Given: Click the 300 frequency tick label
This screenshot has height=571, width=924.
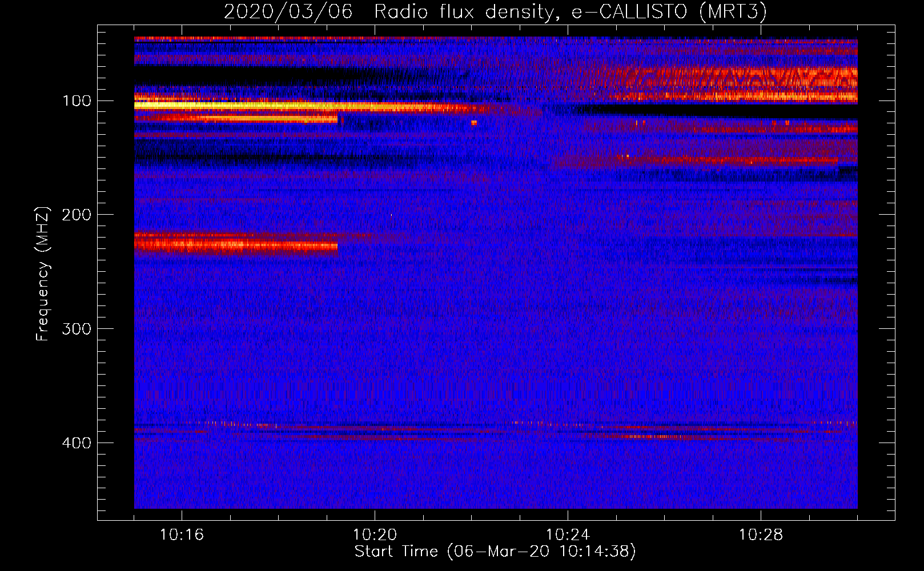Looking at the screenshot, I should (x=77, y=329).
